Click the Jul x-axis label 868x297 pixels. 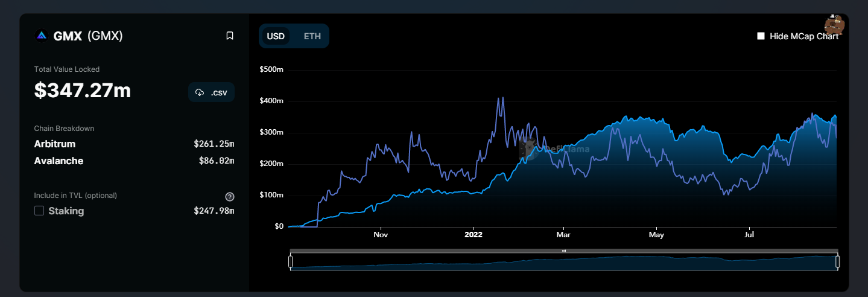coord(749,234)
